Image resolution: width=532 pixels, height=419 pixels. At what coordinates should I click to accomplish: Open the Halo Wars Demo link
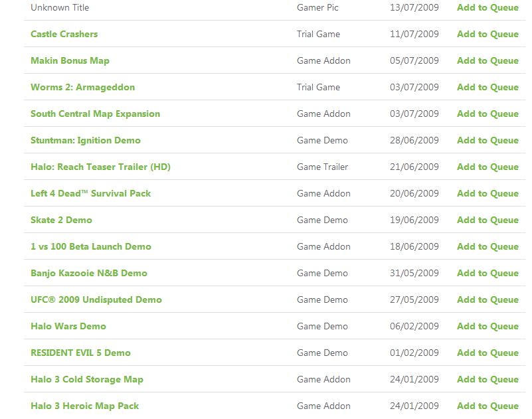tap(68, 326)
